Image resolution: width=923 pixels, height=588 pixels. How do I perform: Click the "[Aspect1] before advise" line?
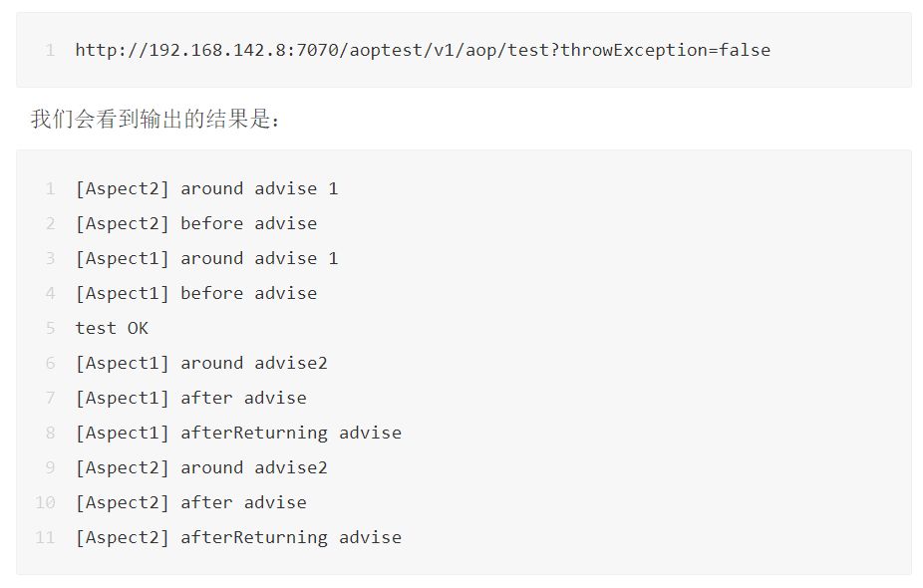coord(195,293)
